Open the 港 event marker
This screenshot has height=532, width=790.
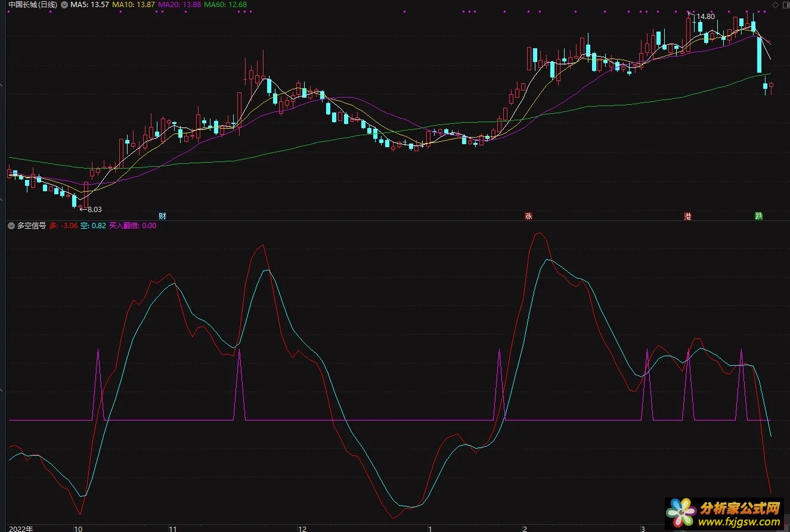pos(688,216)
